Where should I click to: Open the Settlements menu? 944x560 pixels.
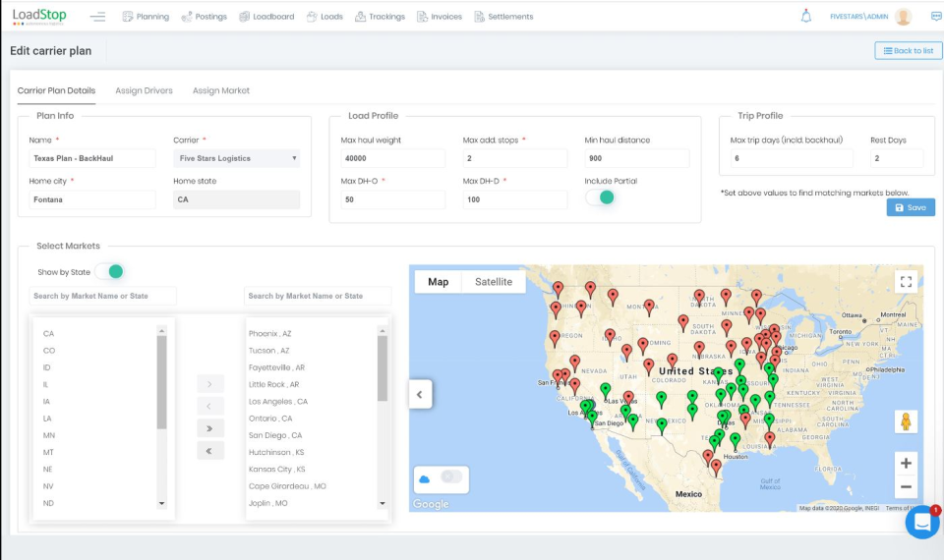tap(503, 17)
